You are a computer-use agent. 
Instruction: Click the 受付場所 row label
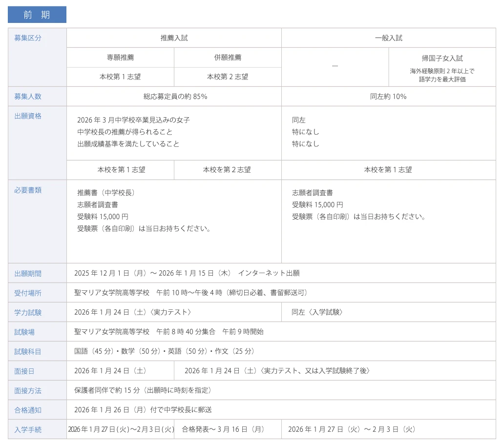[28, 293]
